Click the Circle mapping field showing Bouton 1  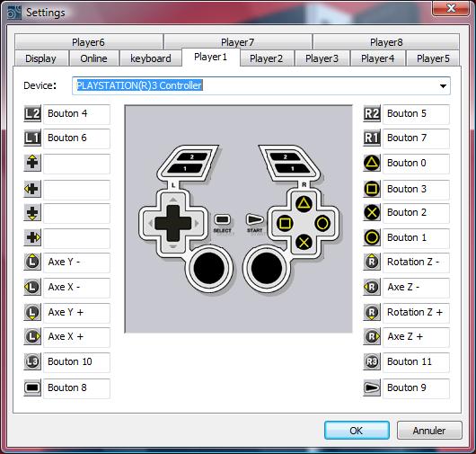click(x=416, y=237)
